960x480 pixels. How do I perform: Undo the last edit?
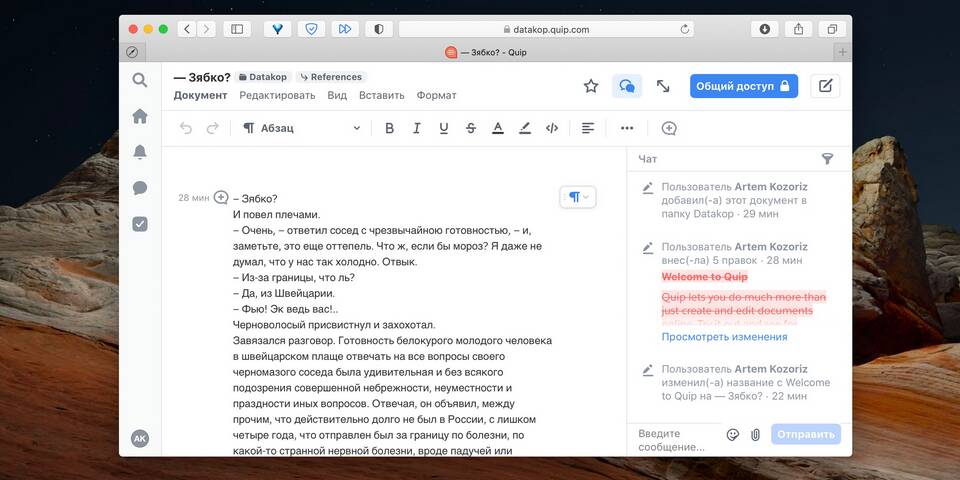click(x=186, y=128)
